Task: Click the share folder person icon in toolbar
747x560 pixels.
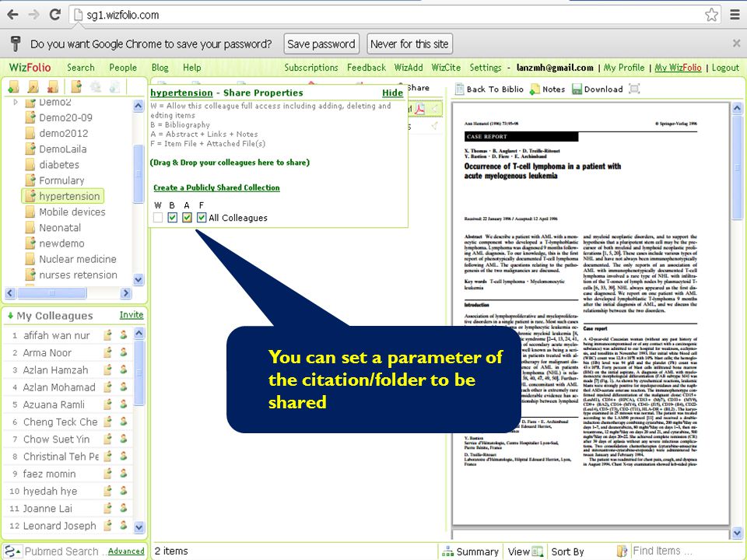Action: pos(76,86)
